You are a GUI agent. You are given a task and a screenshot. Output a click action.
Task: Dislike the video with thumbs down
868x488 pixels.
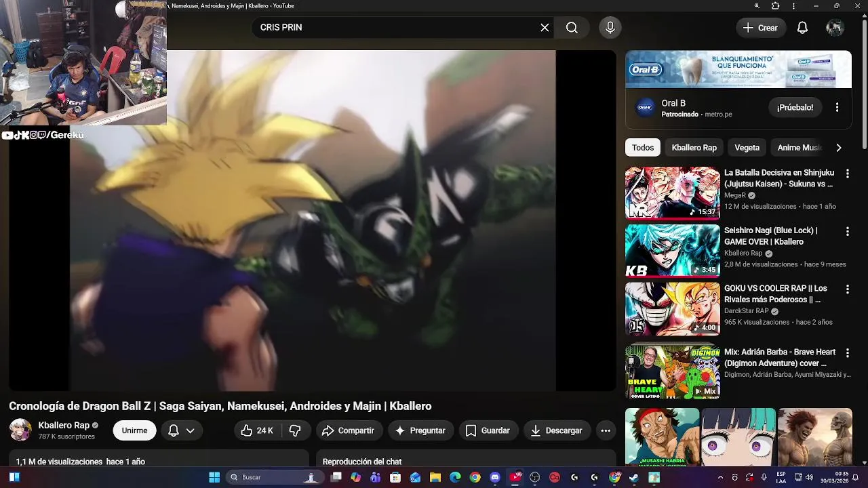click(x=295, y=430)
